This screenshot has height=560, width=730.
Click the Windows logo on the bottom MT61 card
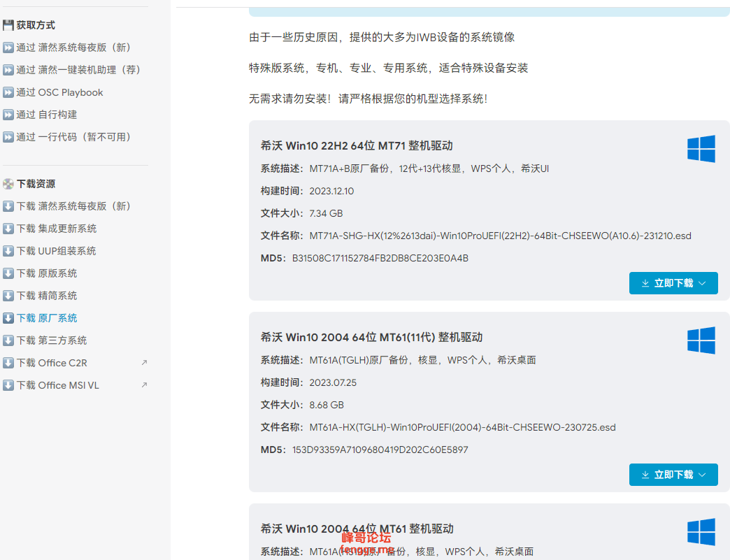point(701,531)
